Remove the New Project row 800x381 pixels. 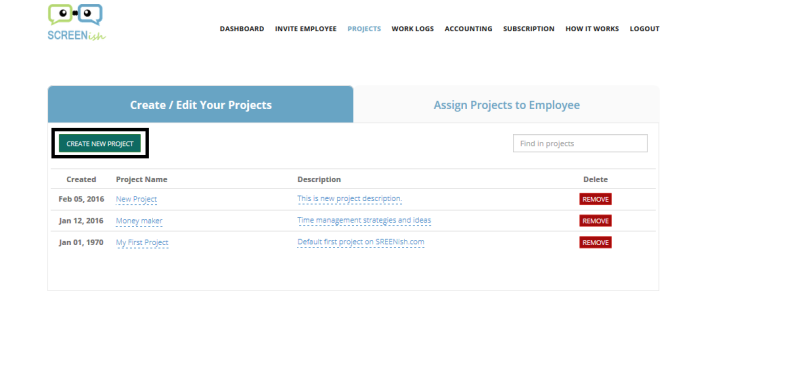coord(595,199)
